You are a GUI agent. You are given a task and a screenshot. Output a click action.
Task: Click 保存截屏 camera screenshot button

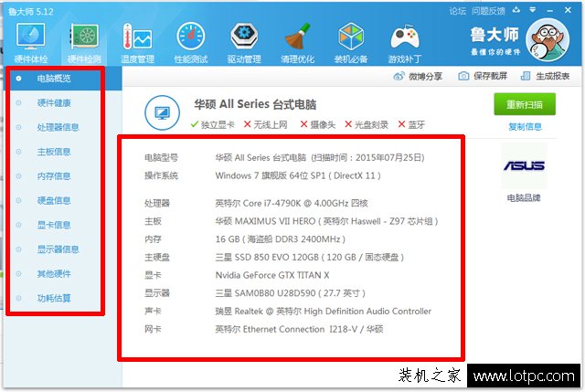pos(483,76)
